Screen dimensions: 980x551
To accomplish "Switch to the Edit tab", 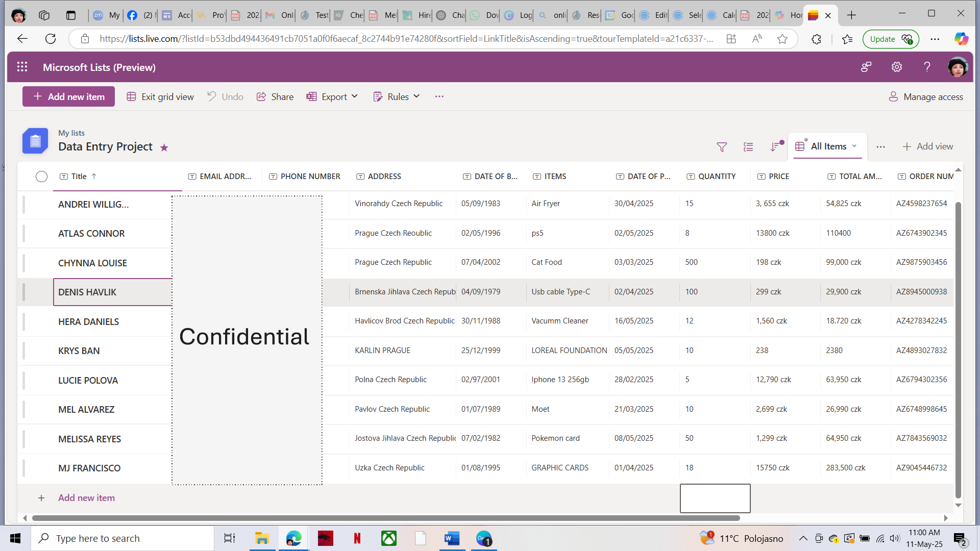I will 654,15.
